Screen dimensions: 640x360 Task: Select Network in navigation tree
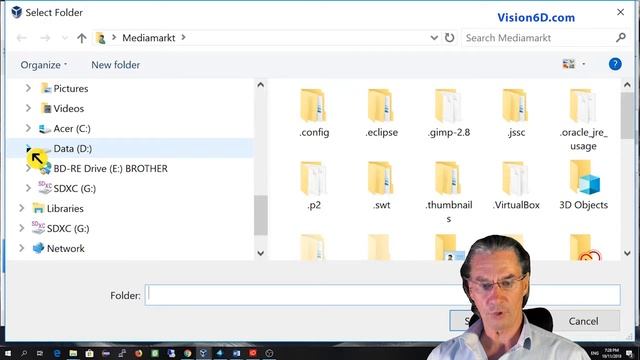(66, 248)
